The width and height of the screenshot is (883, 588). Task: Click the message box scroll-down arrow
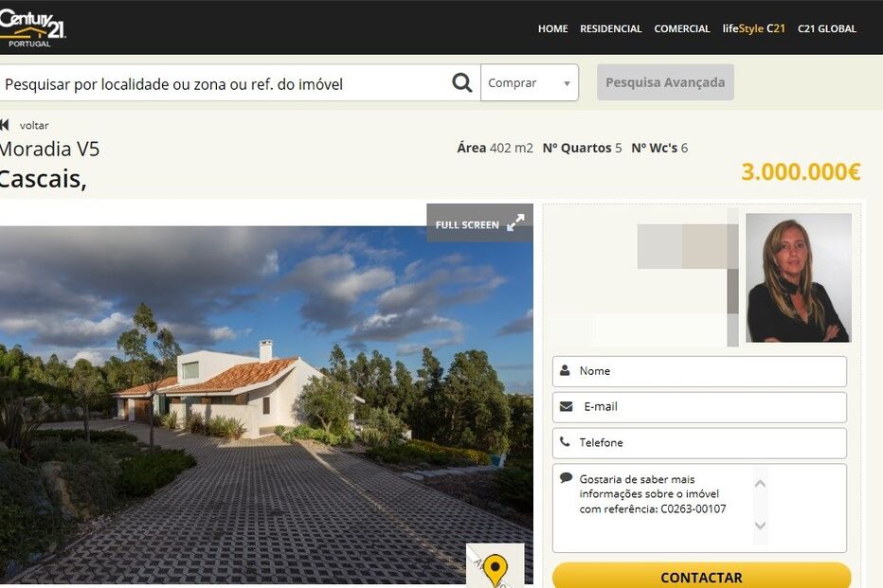(x=760, y=526)
